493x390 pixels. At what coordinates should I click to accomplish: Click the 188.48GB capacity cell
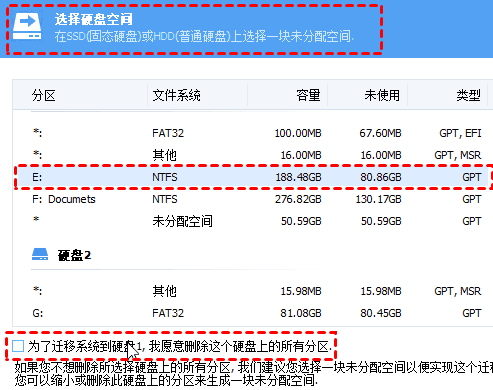[298, 177]
